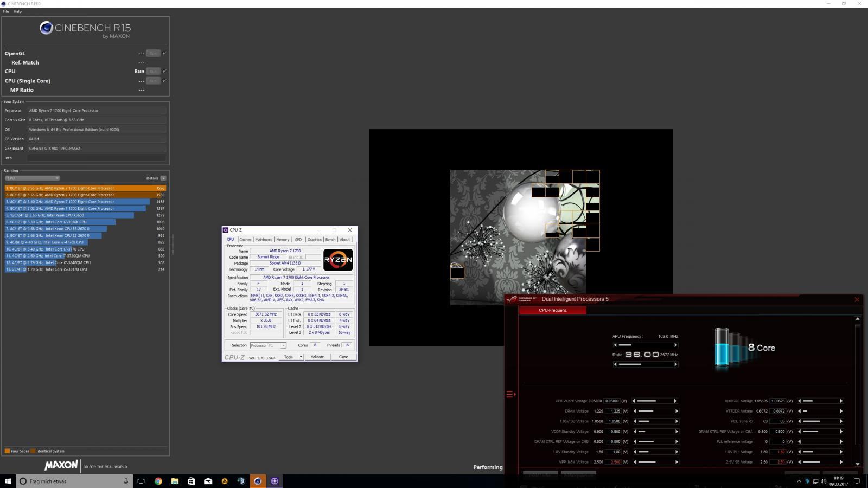The height and width of the screenshot is (488, 868).
Task: Click the Cinebench Info text field
Action: pos(97,158)
